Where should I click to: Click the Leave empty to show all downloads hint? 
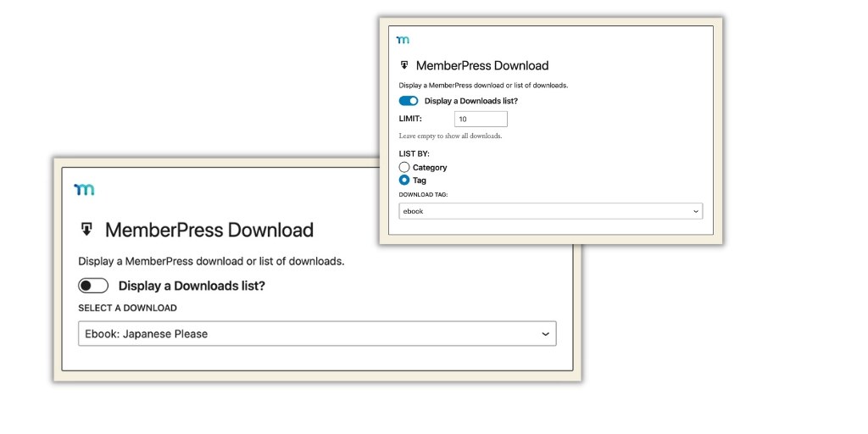point(450,136)
